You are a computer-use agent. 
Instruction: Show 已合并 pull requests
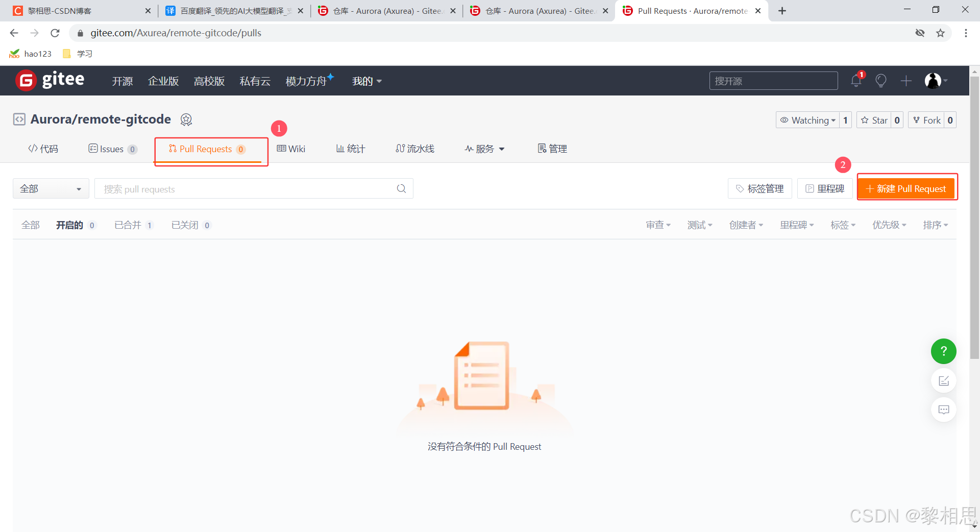tap(134, 225)
